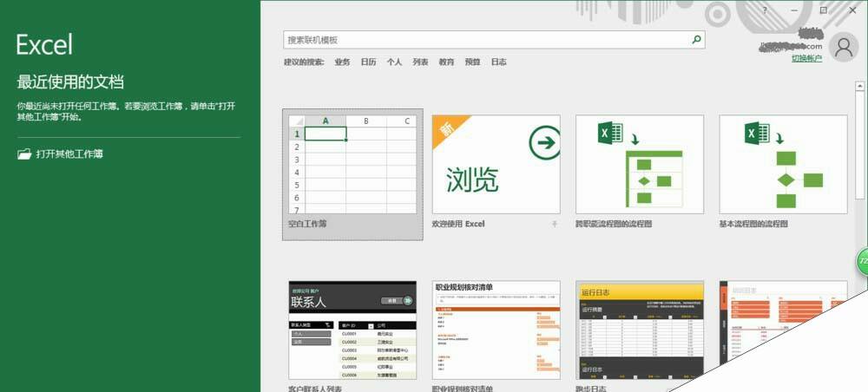
Task: Click the scrollbar up arrow
Action: tap(859, 86)
